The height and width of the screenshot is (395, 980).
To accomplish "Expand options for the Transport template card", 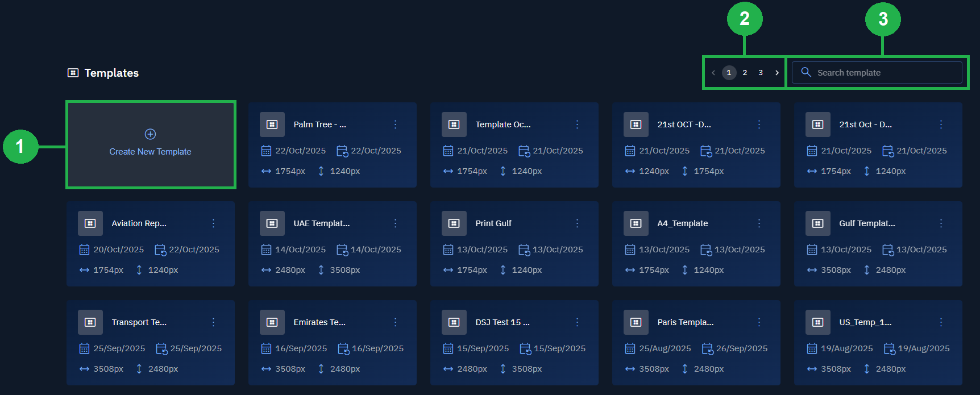I will [x=214, y=322].
